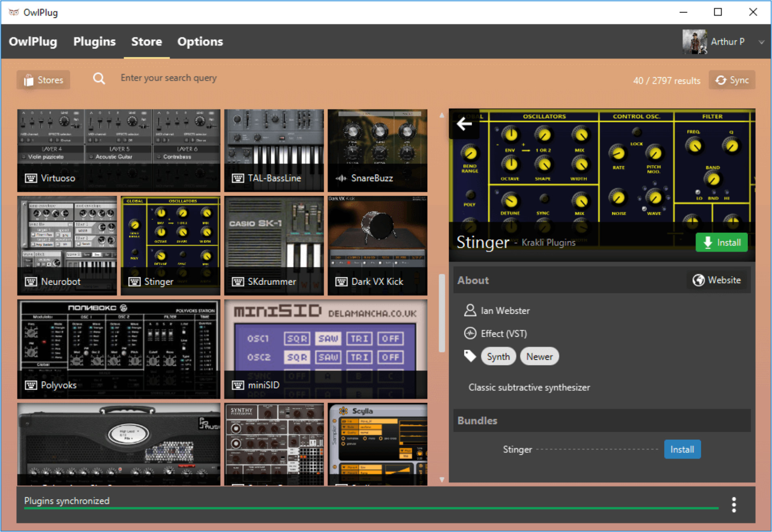Click the globe icon on Website button
Viewport: 772px width, 532px height.
[698, 280]
